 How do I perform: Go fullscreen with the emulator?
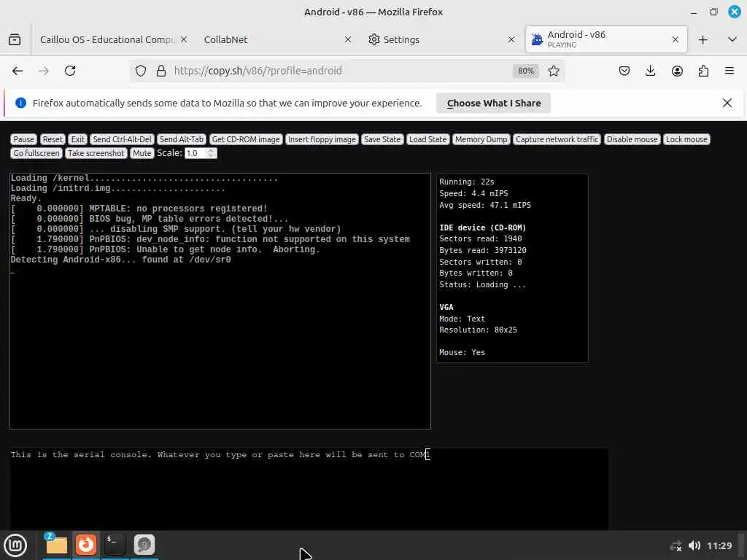(x=36, y=153)
